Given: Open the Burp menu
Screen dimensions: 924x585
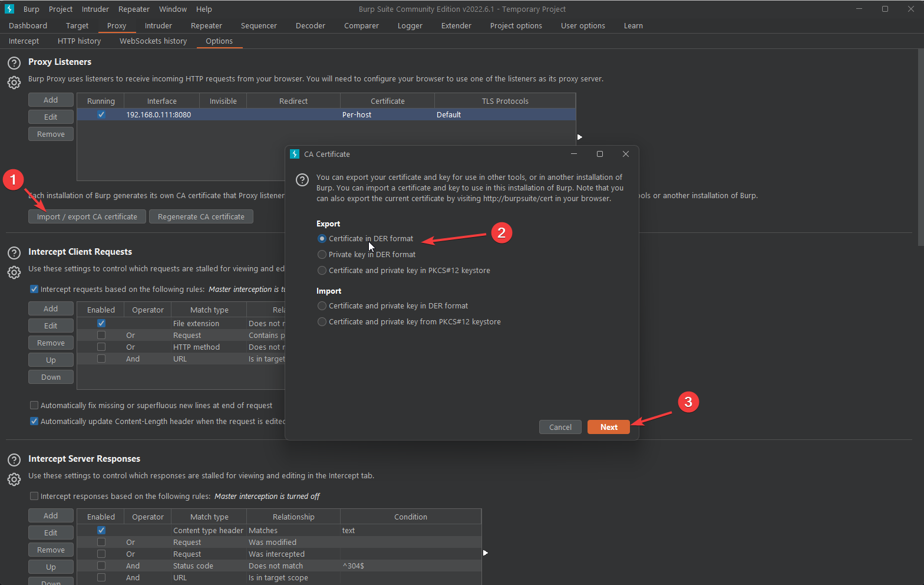Looking at the screenshot, I should [x=31, y=9].
